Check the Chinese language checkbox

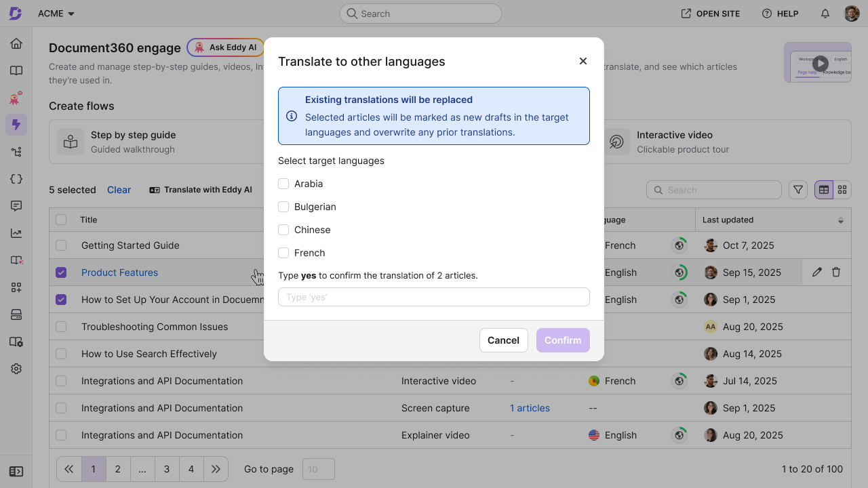tap(283, 230)
